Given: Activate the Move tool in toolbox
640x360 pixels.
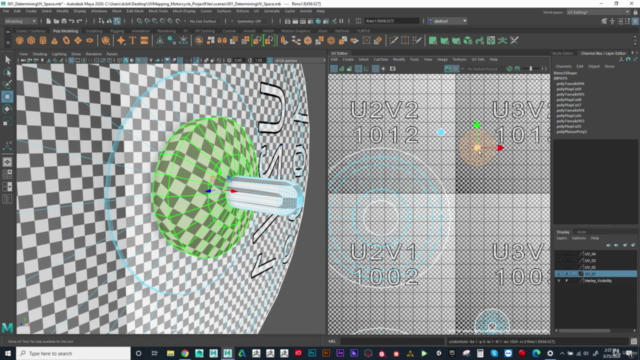Looking at the screenshot, I should pyautogui.click(x=7, y=97).
